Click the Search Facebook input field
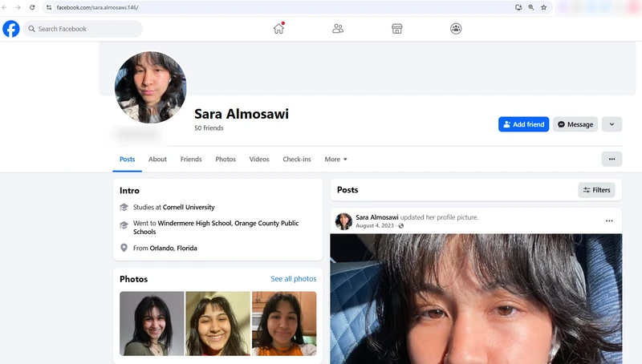This screenshot has width=642, height=364. (x=84, y=29)
